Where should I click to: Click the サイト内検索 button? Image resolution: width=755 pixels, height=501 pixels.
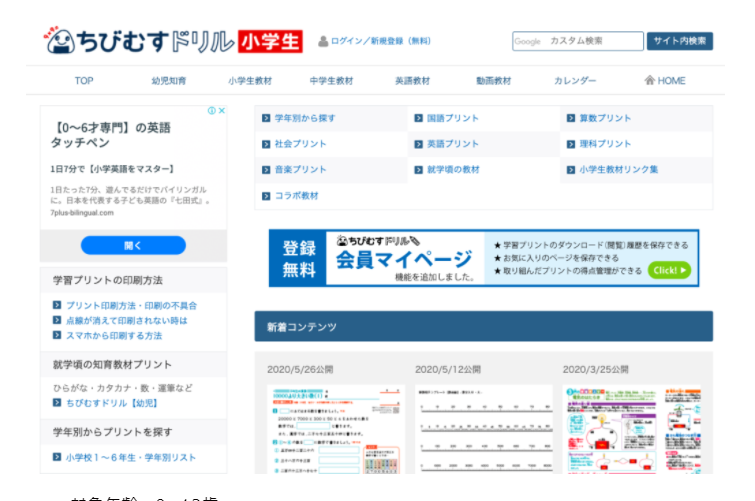click(x=679, y=41)
